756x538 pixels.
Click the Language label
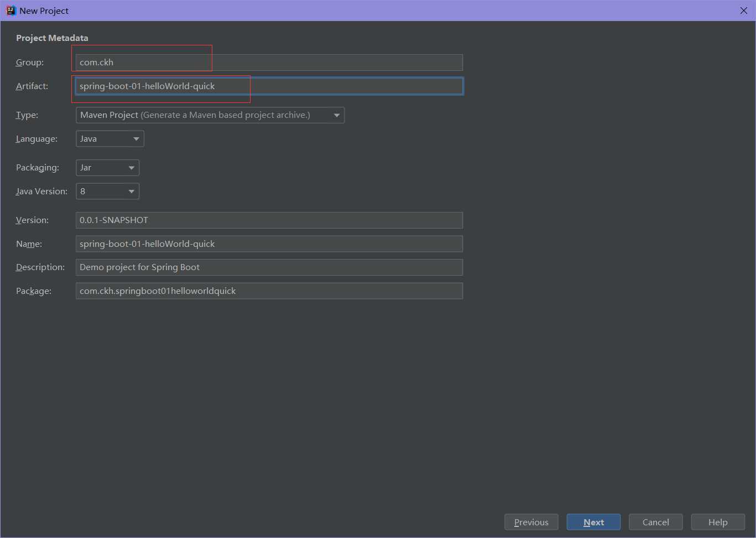pyautogui.click(x=37, y=139)
